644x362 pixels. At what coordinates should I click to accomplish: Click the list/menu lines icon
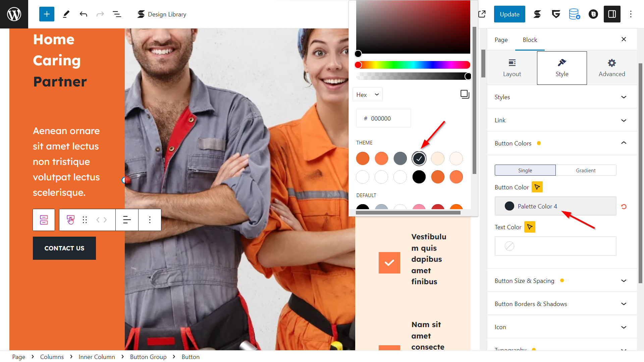pos(116,14)
